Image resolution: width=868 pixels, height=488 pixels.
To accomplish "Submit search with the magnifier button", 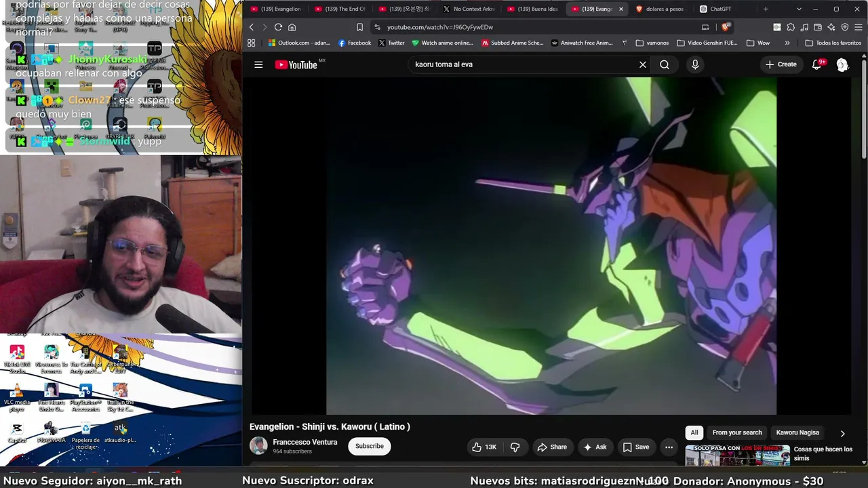I will pyautogui.click(x=665, y=64).
